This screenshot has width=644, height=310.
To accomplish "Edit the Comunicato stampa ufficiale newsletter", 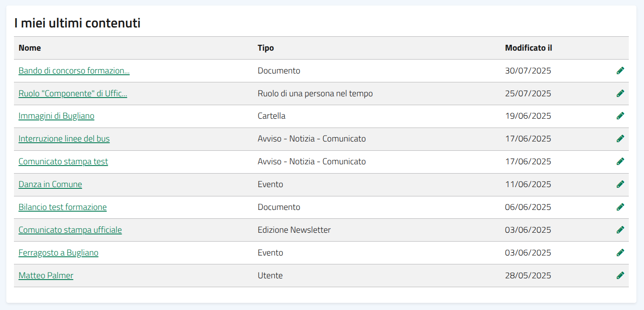I will tap(620, 230).
